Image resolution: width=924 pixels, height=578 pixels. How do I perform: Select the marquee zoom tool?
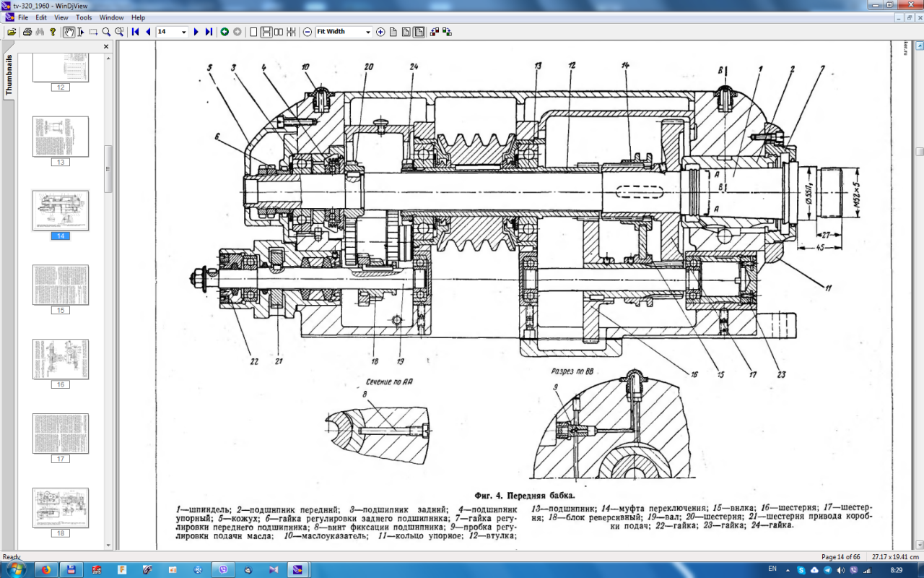click(x=119, y=32)
